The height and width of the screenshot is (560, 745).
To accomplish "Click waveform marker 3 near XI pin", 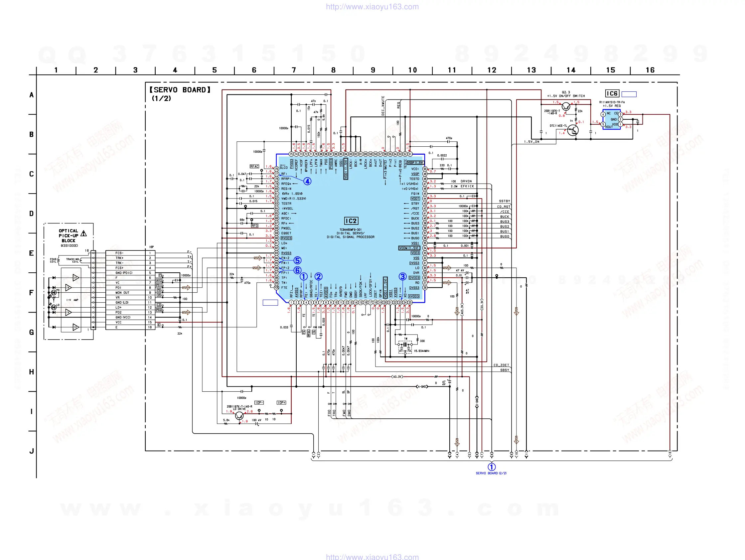I will pyautogui.click(x=402, y=276).
